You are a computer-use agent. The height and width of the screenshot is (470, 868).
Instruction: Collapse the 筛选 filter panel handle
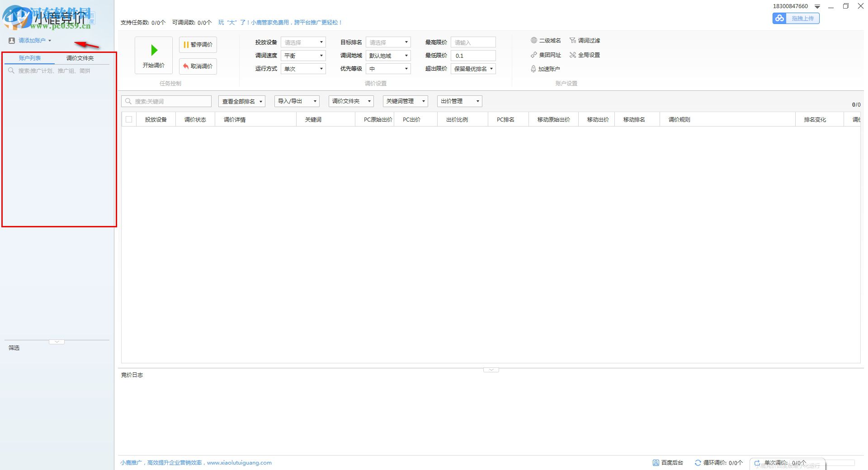tap(57, 342)
